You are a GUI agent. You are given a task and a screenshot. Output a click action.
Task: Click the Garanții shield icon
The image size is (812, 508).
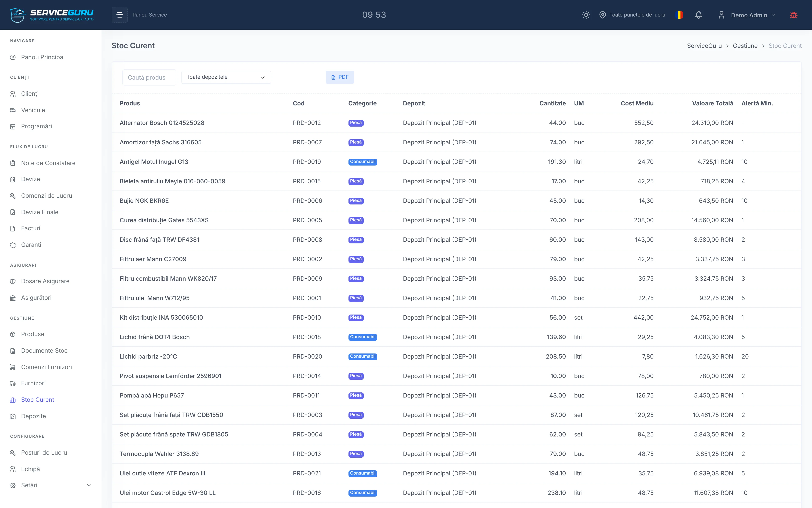(13, 245)
